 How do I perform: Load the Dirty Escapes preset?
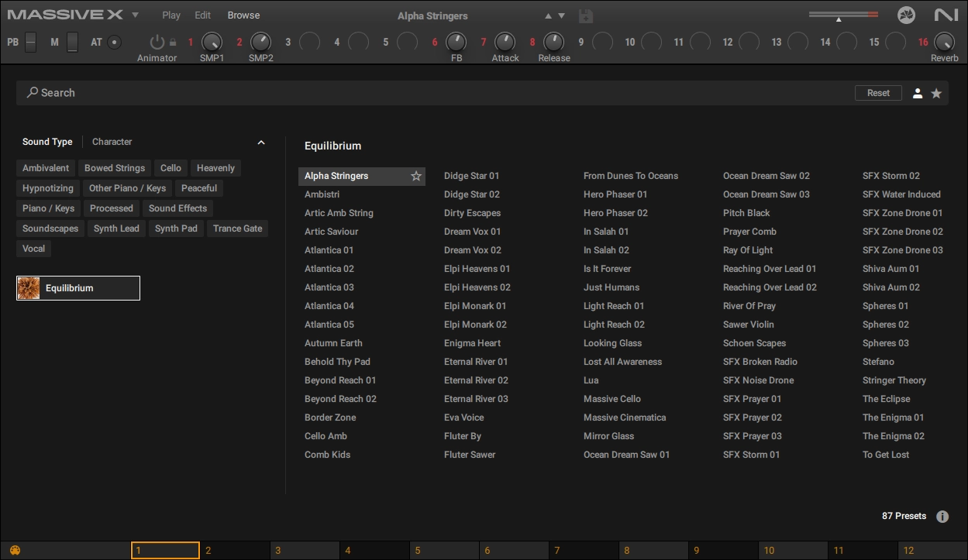pos(472,213)
